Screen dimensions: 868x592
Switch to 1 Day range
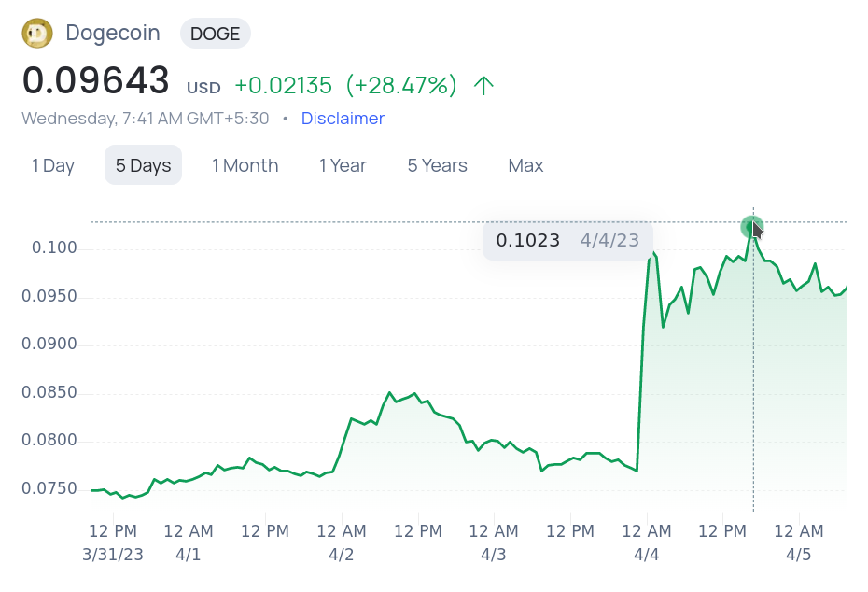(x=53, y=165)
